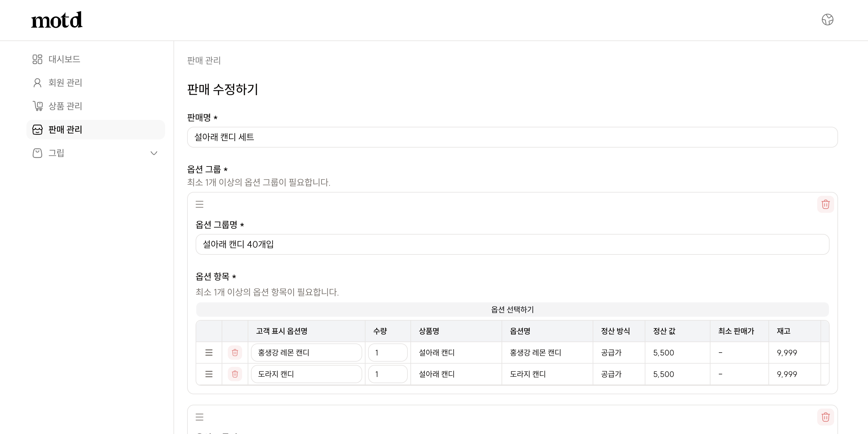Click the motd logo

pyautogui.click(x=57, y=20)
